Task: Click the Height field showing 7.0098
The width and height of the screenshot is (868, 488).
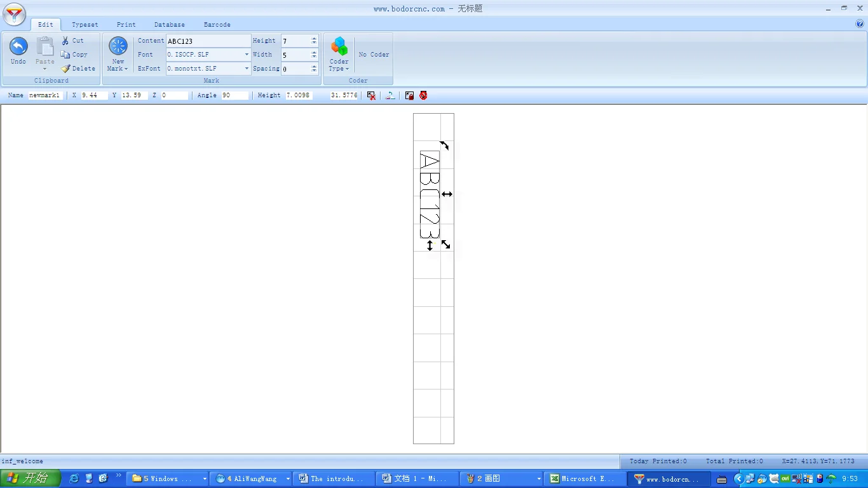Action: pyautogui.click(x=299, y=95)
